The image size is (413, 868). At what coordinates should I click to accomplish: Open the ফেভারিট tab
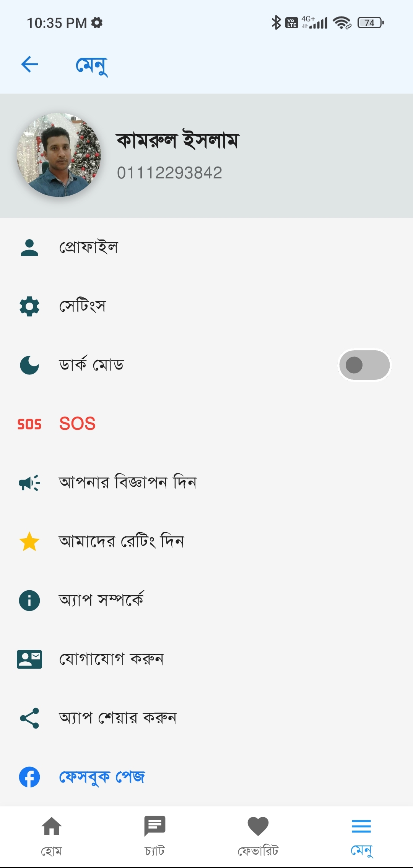coord(258,835)
